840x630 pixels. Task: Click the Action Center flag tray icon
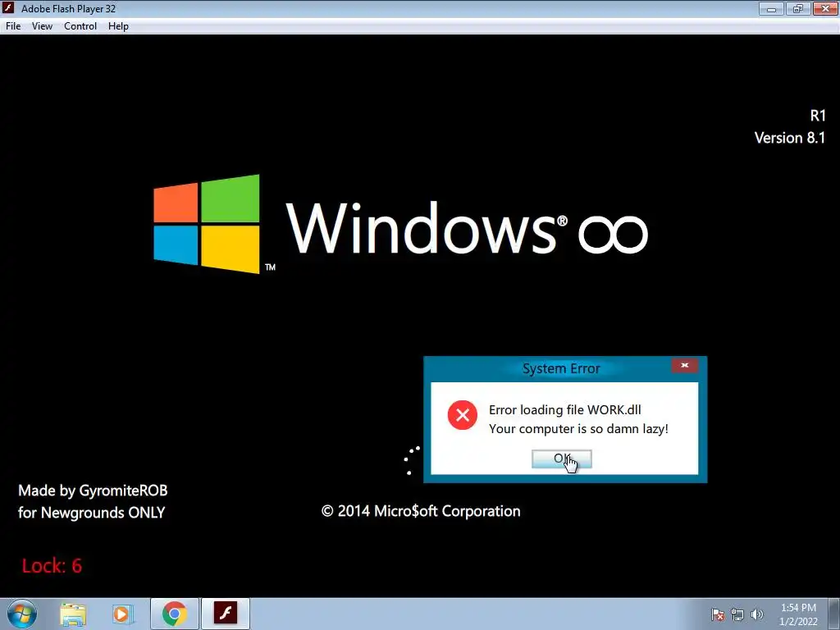[718, 614]
